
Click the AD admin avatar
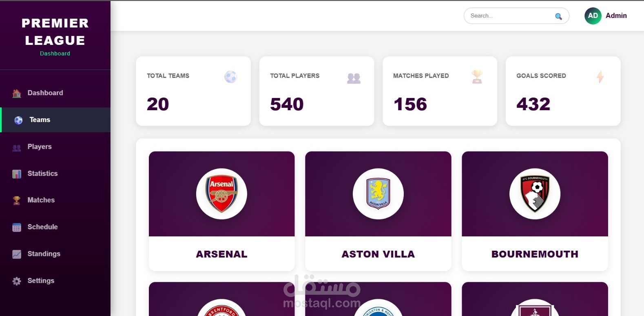593,16
